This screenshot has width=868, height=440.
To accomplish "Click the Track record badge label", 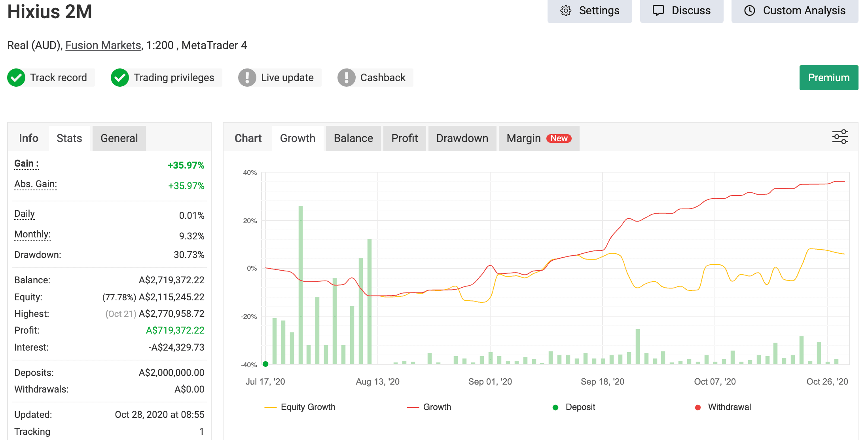I will pos(59,78).
